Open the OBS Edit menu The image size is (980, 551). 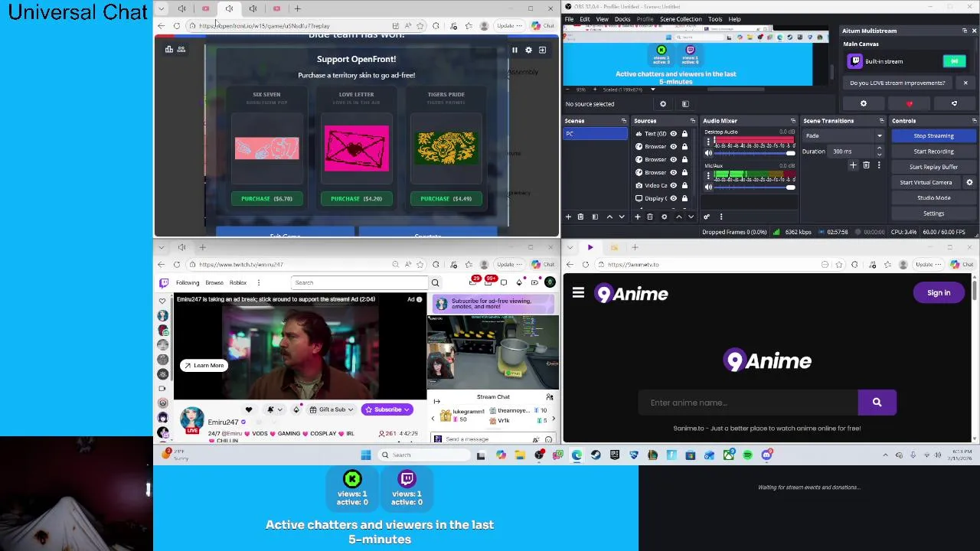click(585, 19)
